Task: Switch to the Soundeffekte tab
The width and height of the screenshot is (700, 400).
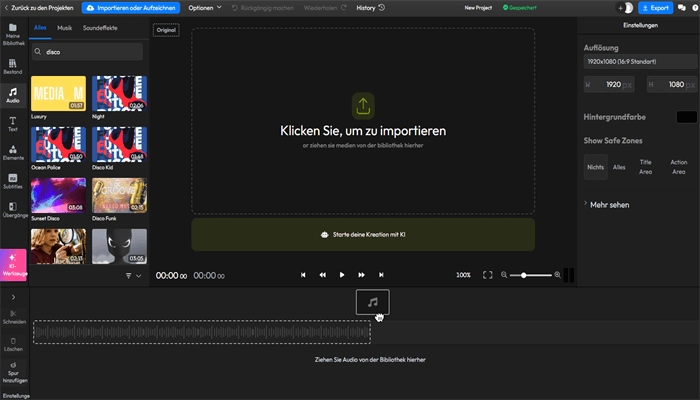Action: coord(100,28)
